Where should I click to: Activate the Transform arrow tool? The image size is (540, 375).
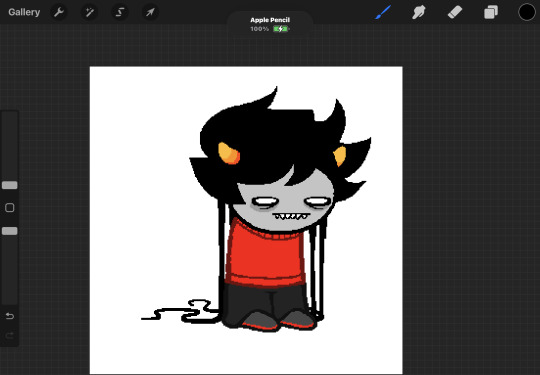[150, 13]
